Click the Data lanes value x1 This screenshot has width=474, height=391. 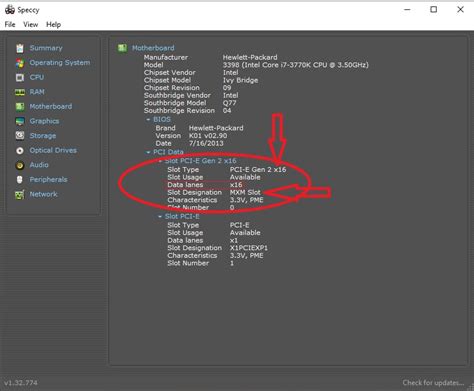click(x=234, y=240)
